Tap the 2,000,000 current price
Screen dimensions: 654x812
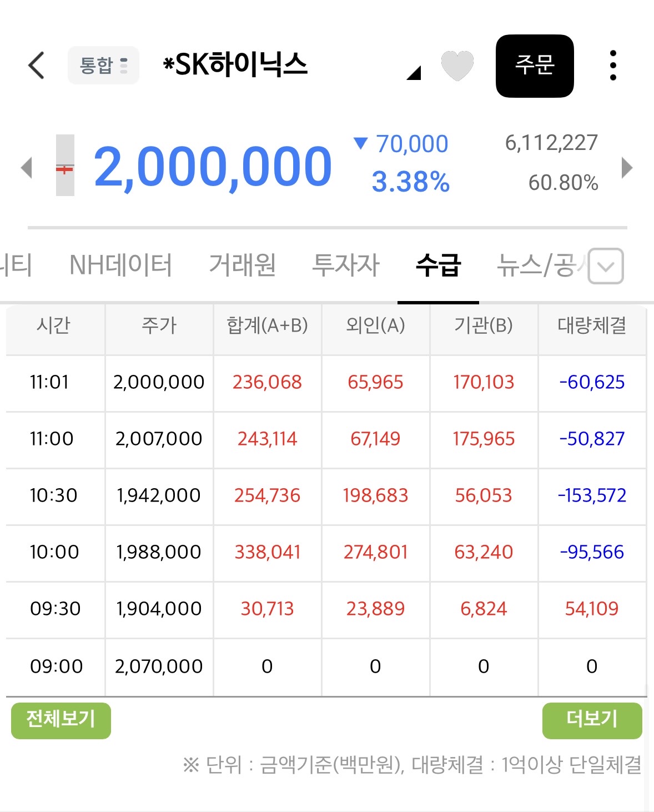pos(213,166)
